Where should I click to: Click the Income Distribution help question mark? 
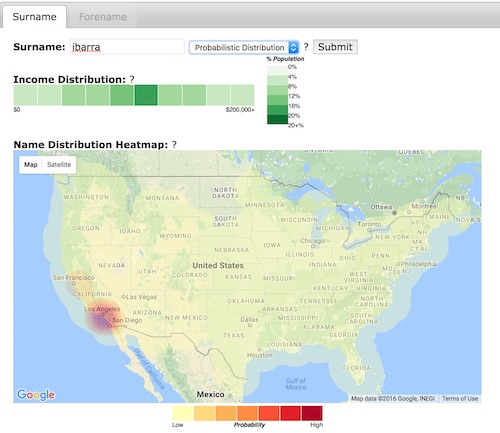132,80
